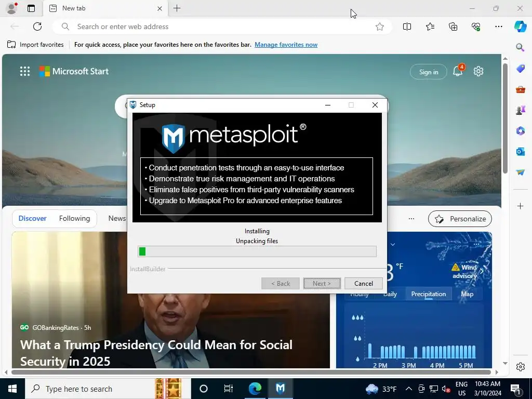Open sidebar Games chess icon
The width and height of the screenshot is (532, 399).
point(520,110)
